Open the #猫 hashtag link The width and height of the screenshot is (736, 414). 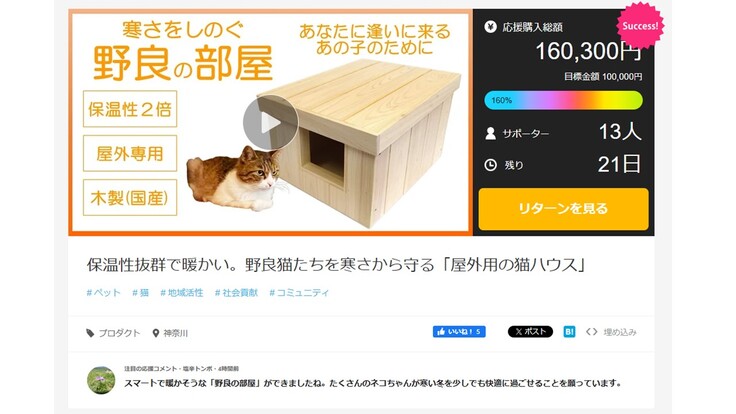tap(140, 293)
